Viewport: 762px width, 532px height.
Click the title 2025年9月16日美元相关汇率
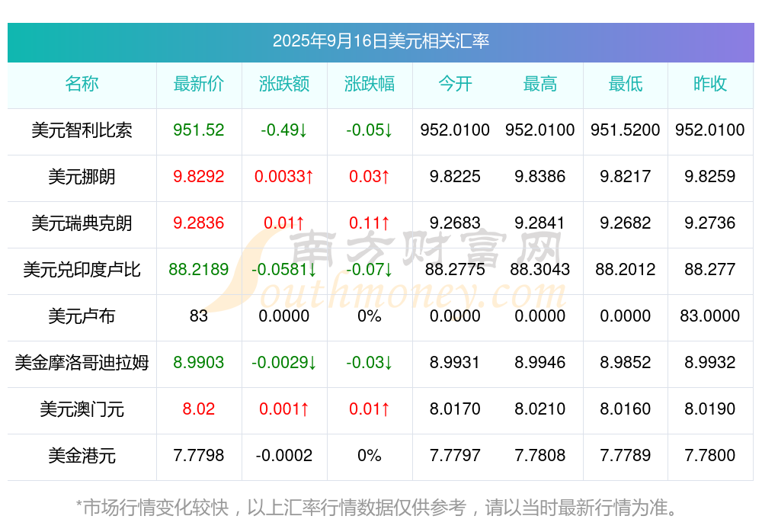(x=380, y=41)
